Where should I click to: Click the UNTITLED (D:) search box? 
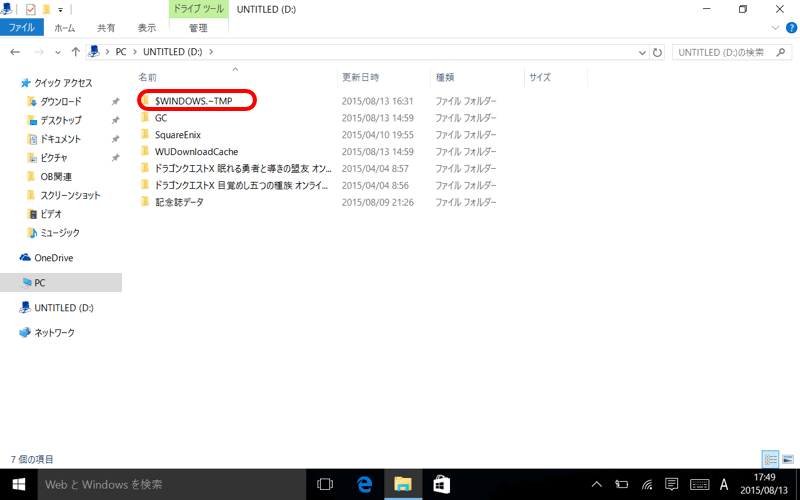click(x=725, y=51)
